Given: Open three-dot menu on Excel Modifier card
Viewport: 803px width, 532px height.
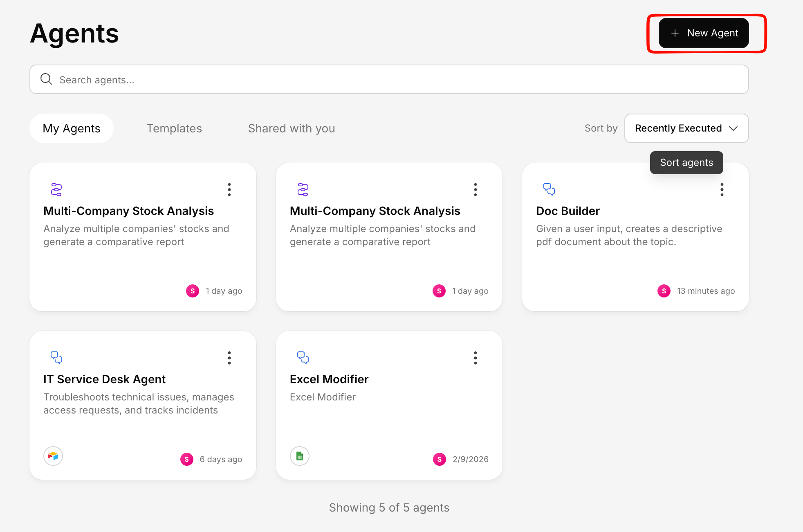Looking at the screenshot, I should point(476,358).
